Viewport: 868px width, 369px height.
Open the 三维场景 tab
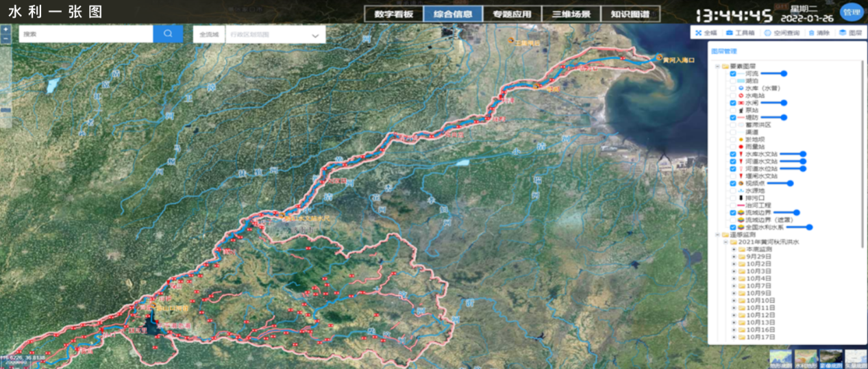point(571,14)
